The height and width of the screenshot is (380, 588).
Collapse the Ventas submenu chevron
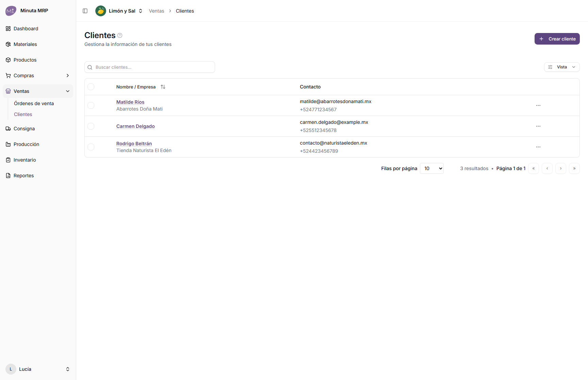pyautogui.click(x=68, y=91)
